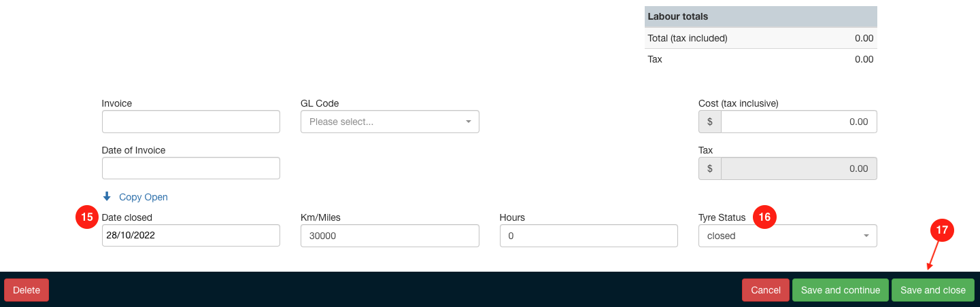The width and height of the screenshot is (980, 307).
Task: Click into the Date of Invoice field
Action: tap(191, 168)
